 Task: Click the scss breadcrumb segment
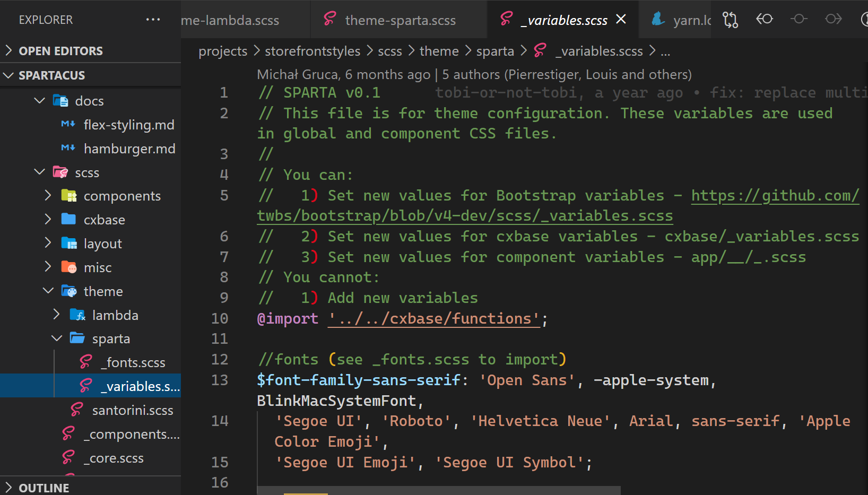[x=390, y=51]
